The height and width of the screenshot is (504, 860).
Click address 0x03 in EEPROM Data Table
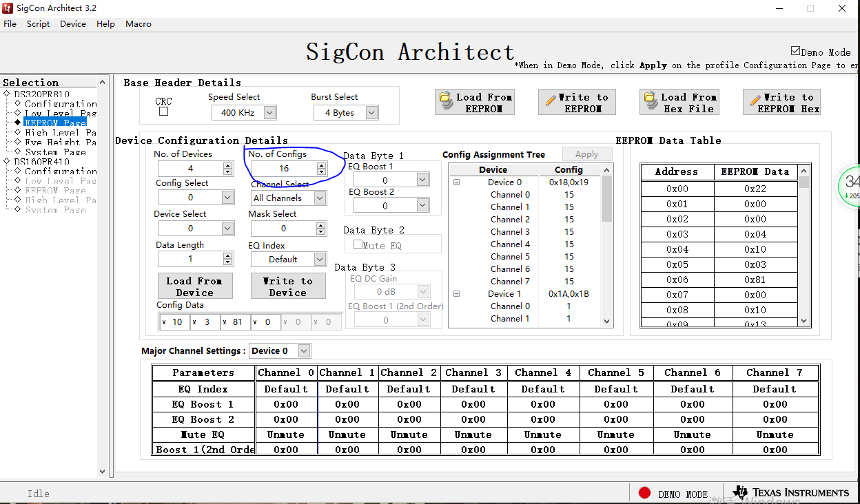tap(677, 234)
